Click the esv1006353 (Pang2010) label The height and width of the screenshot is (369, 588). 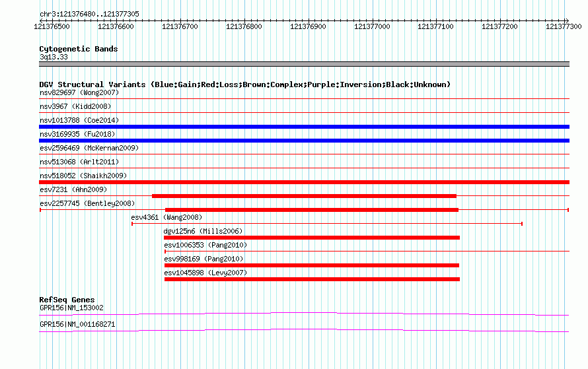click(x=205, y=245)
